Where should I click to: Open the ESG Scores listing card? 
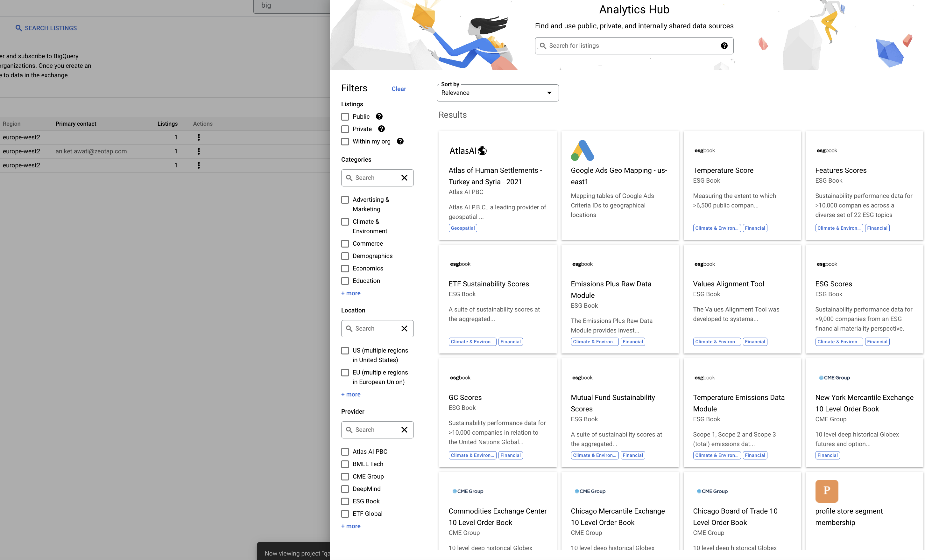point(833,284)
